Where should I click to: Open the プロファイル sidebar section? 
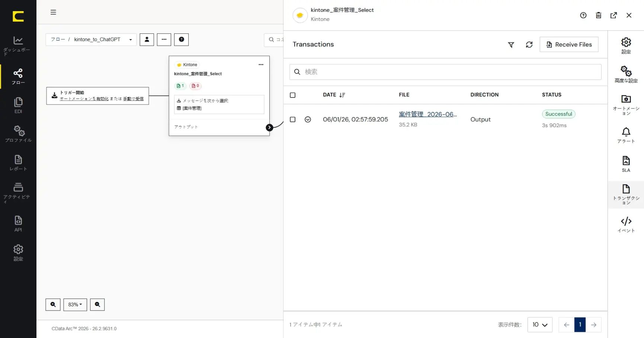18,134
